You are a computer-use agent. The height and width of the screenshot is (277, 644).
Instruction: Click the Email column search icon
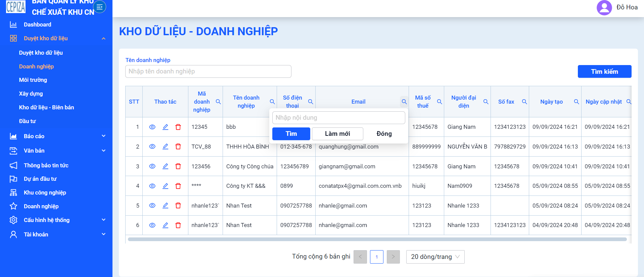(x=404, y=102)
